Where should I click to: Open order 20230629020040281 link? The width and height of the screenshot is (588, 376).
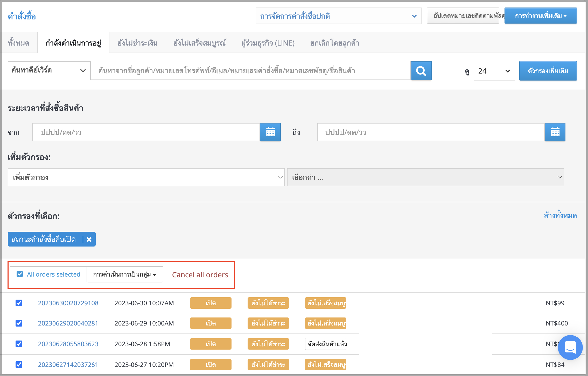click(68, 323)
